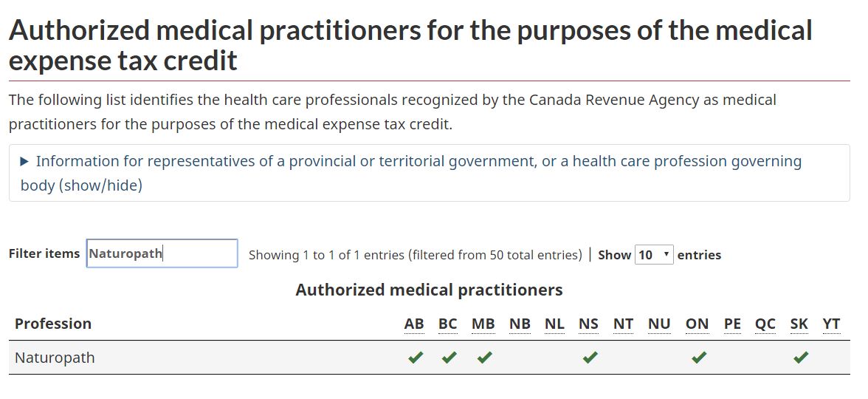This screenshot has height=399, width=868.
Task: Open the Show entries count dropdown
Action: (x=654, y=255)
